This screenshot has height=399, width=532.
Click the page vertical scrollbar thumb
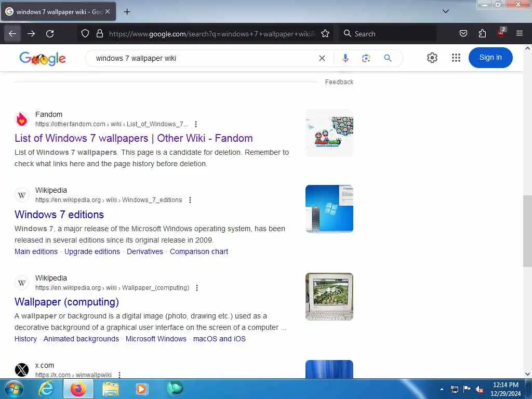coord(527,231)
